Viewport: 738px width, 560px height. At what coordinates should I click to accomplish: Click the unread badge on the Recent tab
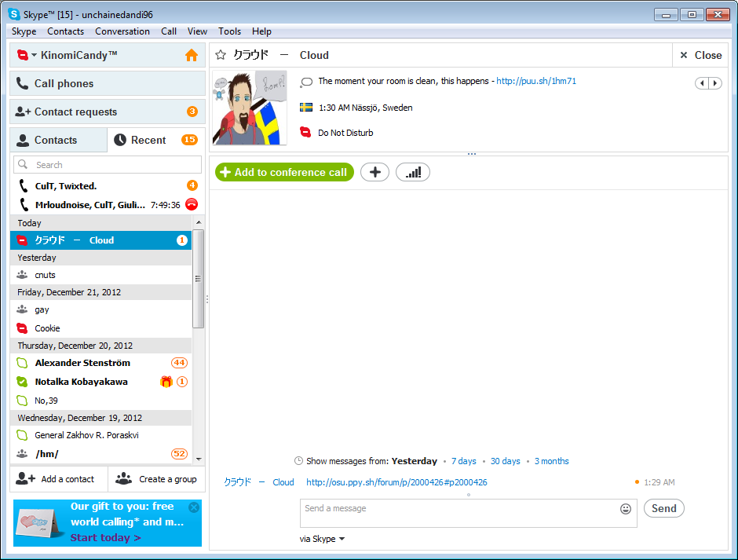[190, 140]
